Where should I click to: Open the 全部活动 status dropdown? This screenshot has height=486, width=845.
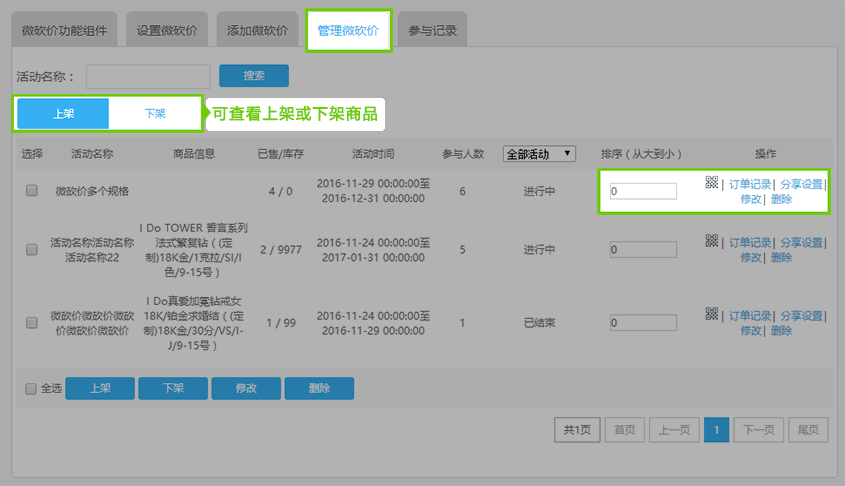tap(540, 154)
